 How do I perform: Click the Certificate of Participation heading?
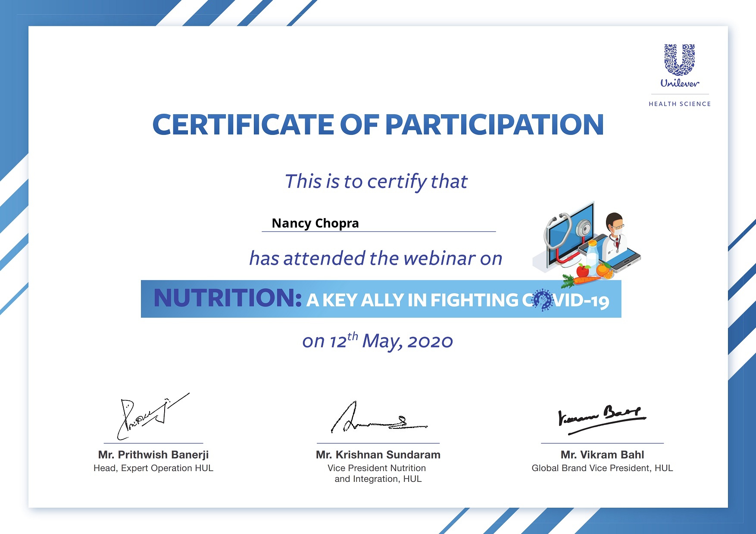click(x=378, y=125)
